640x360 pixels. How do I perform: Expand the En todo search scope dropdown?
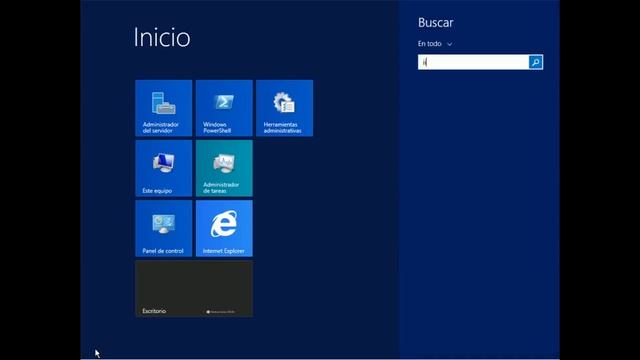(435, 44)
